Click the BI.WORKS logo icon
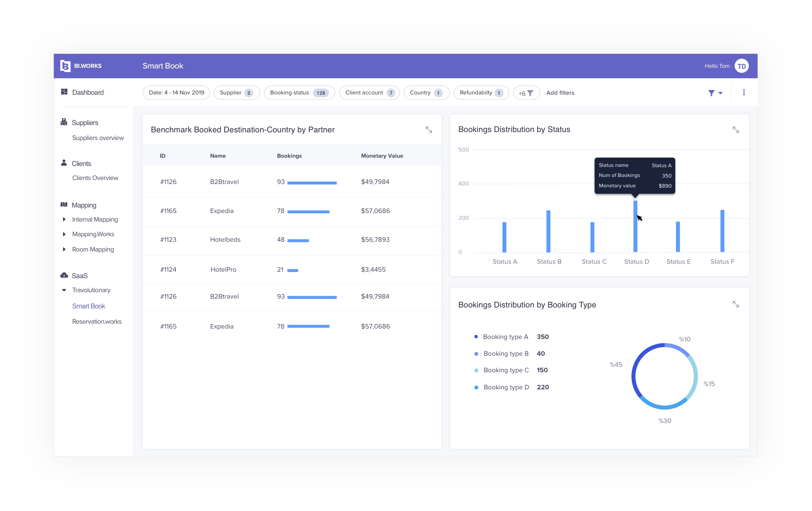 (x=65, y=66)
